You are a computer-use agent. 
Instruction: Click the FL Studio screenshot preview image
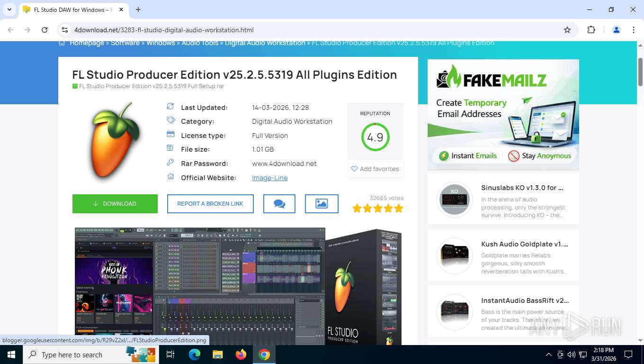click(x=238, y=286)
